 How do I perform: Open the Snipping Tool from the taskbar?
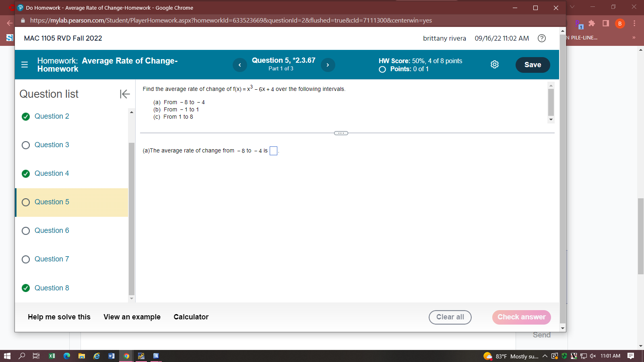pos(141,356)
